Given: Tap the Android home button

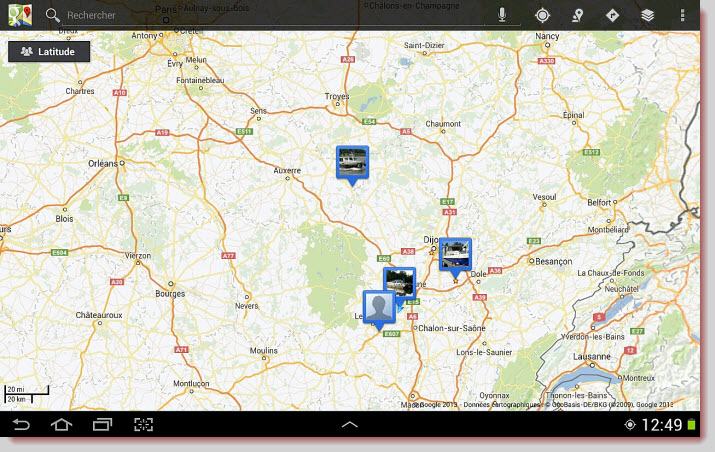Looking at the screenshot, I should click(x=61, y=425).
